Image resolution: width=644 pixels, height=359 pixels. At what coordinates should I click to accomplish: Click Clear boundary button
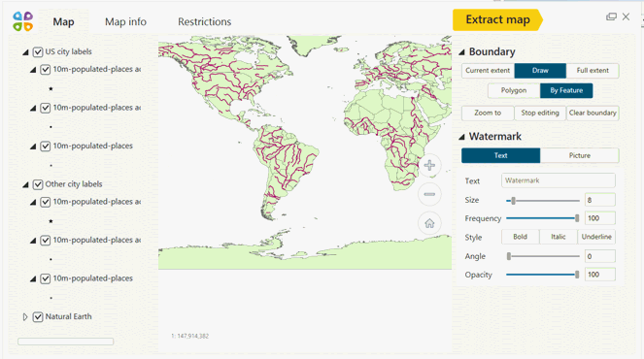(593, 113)
